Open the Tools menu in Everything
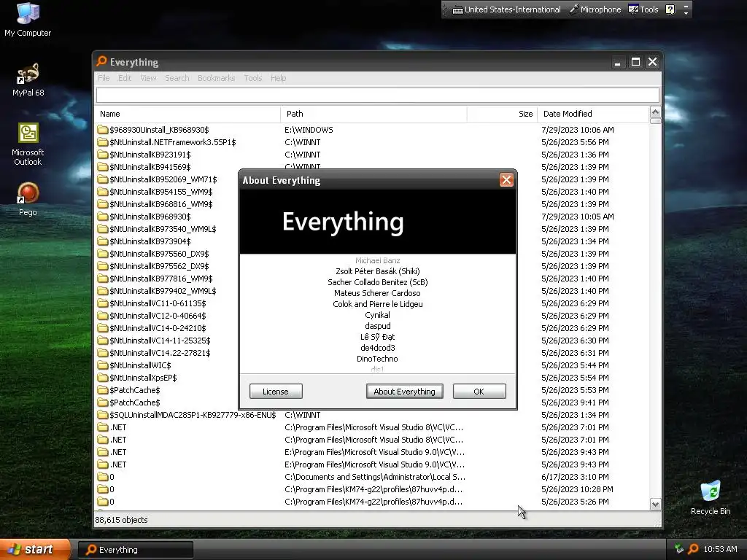Image resolution: width=747 pixels, height=560 pixels. (x=253, y=78)
